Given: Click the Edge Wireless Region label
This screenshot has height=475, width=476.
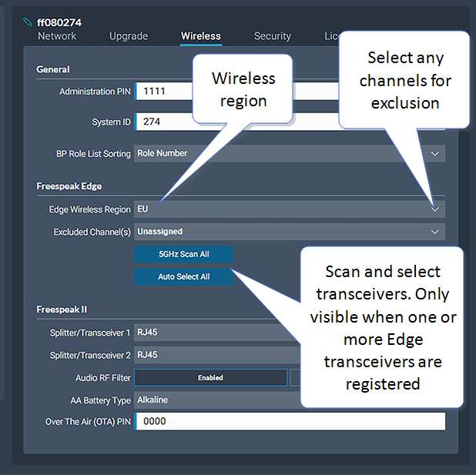Looking at the screenshot, I should (89, 209).
